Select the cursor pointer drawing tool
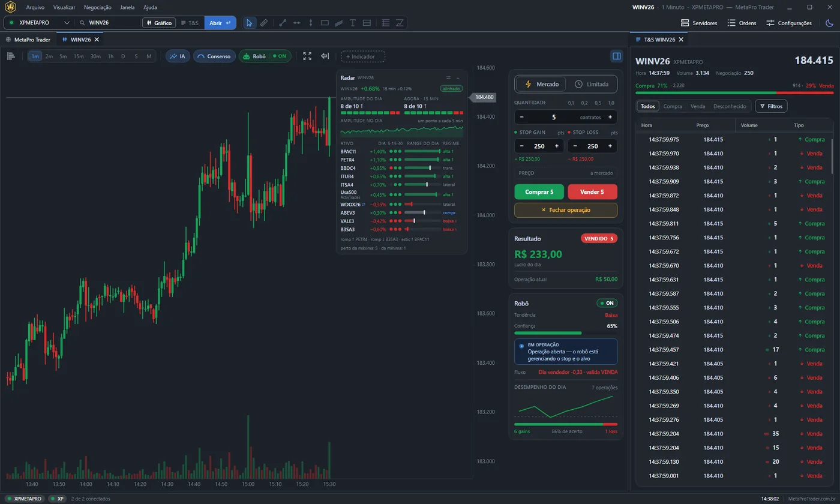Screen dimensions: 840x504 pyautogui.click(x=249, y=23)
